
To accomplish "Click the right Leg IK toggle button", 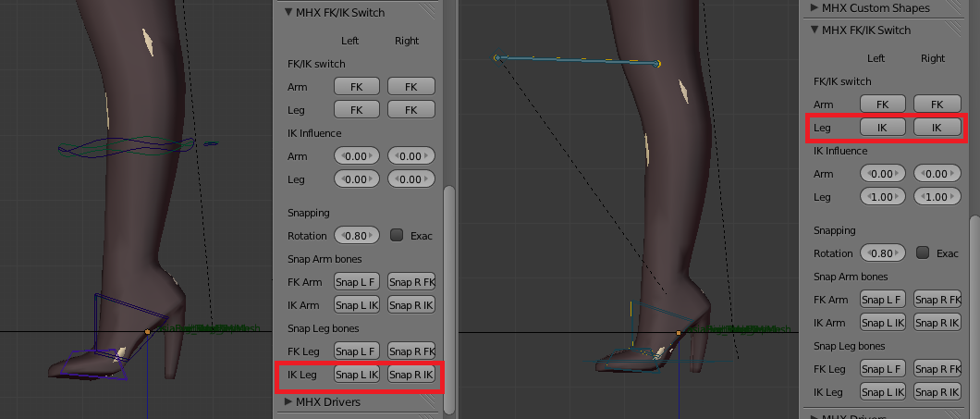I will (937, 128).
